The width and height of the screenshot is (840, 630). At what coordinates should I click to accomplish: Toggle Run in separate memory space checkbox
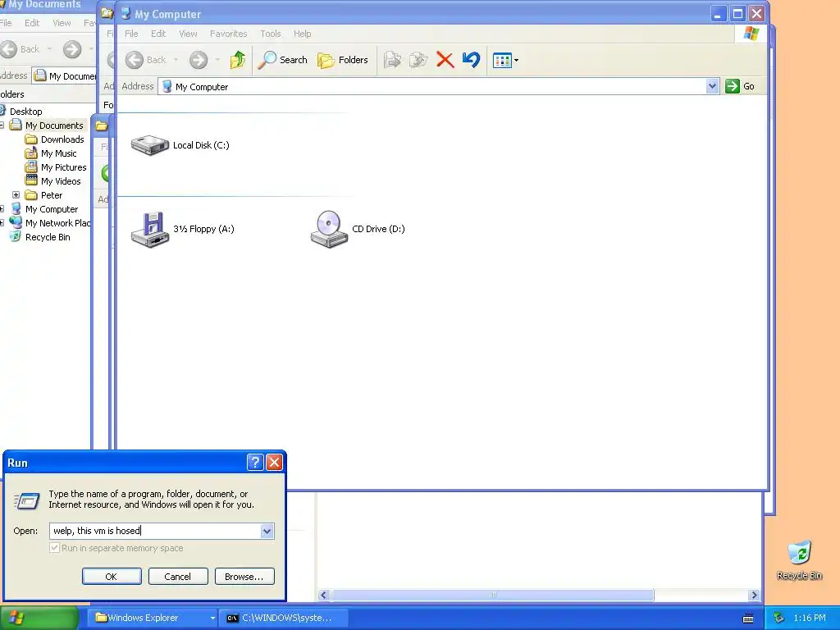54,548
